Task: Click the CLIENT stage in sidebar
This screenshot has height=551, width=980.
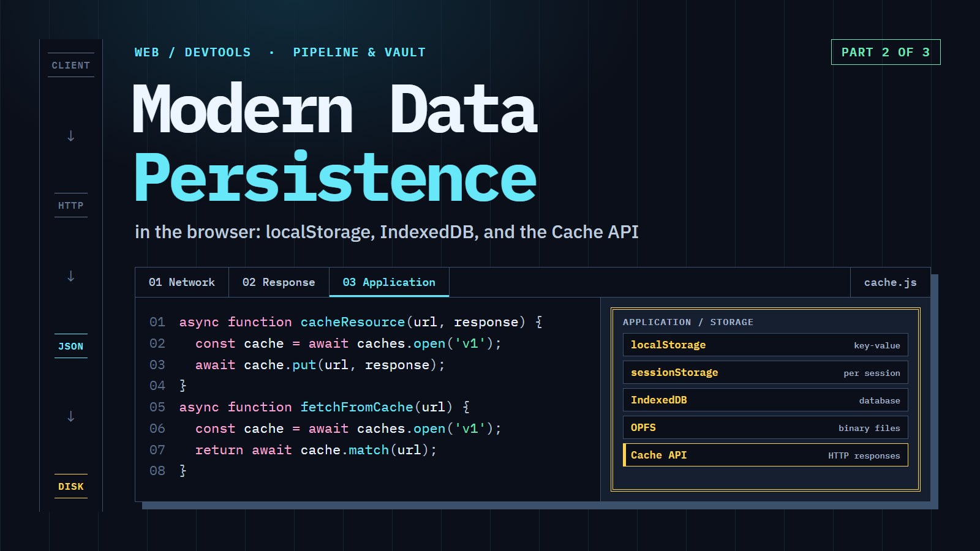Action: click(71, 65)
